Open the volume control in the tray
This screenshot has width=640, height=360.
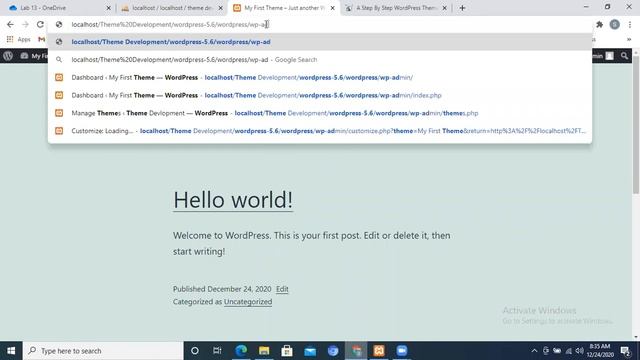click(580, 351)
